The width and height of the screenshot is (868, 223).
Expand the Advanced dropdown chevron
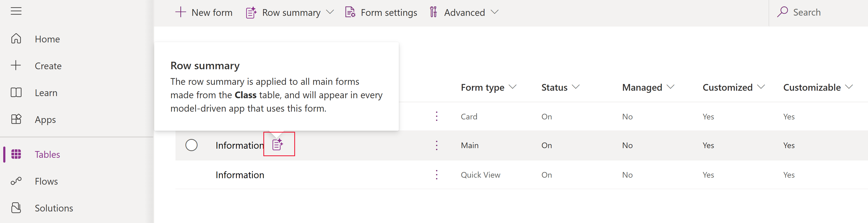tap(495, 12)
